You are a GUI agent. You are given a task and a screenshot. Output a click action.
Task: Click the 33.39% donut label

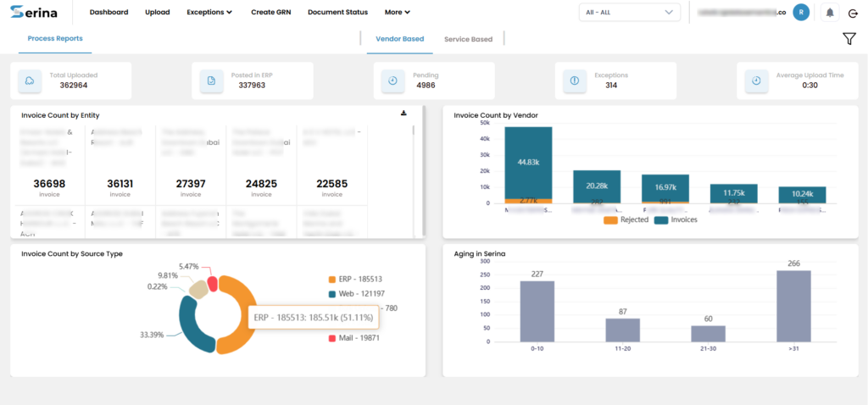tap(152, 336)
